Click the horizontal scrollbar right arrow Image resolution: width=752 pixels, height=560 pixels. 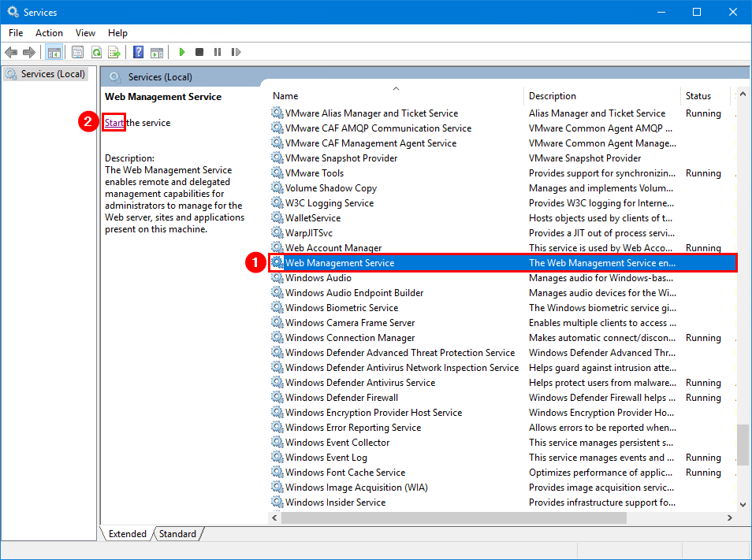(730, 517)
